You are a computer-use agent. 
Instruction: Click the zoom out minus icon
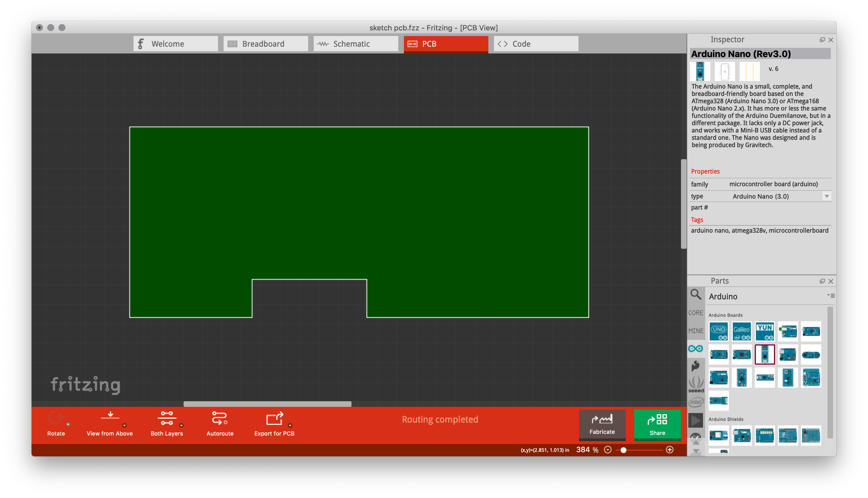pyautogui.click(x=607, y=450)
